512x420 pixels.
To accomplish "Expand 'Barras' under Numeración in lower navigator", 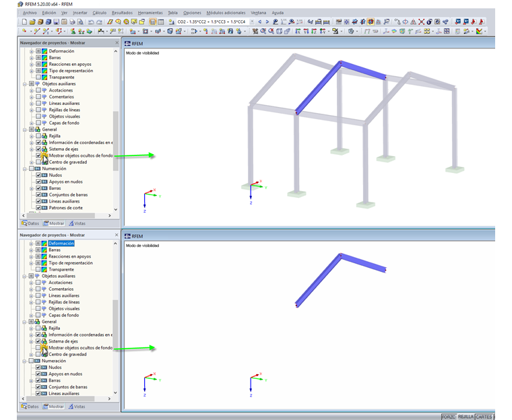I will click(32, 380).
